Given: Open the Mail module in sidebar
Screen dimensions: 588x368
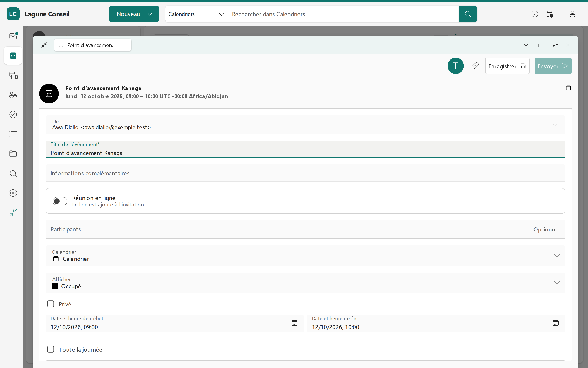Looking at the screenshot, I should (x=13, y=36).
